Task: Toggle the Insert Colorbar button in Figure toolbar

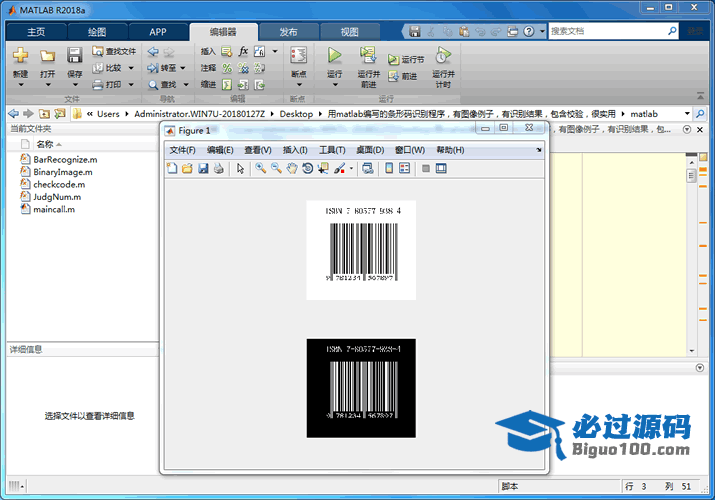Action: [x=389, y=169]
